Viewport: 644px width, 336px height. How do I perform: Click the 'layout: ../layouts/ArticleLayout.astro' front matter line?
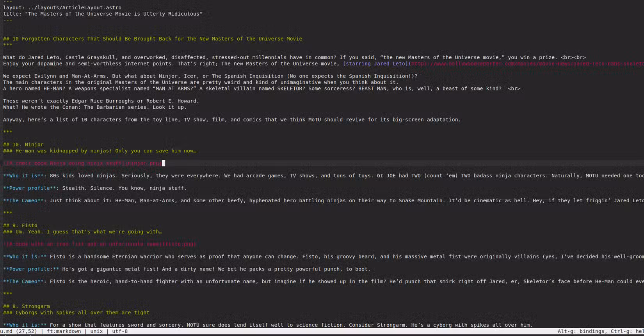coord(62,7)
